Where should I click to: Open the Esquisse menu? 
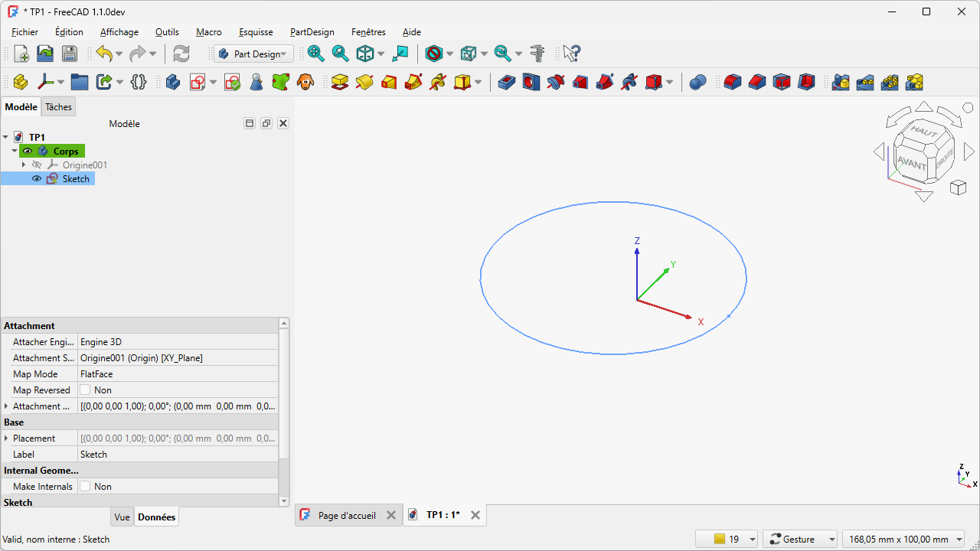pyautogui.click(x=256, y=32)
